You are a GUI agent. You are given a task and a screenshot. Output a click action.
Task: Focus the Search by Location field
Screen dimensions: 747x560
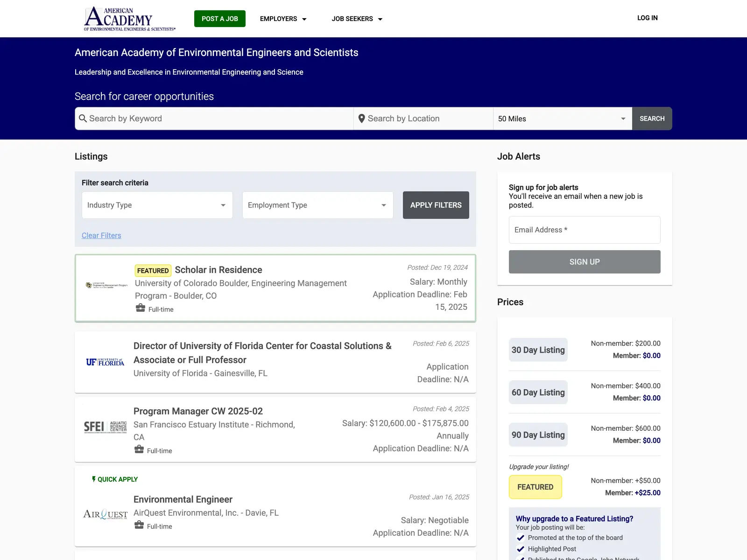tap(423, 119)
